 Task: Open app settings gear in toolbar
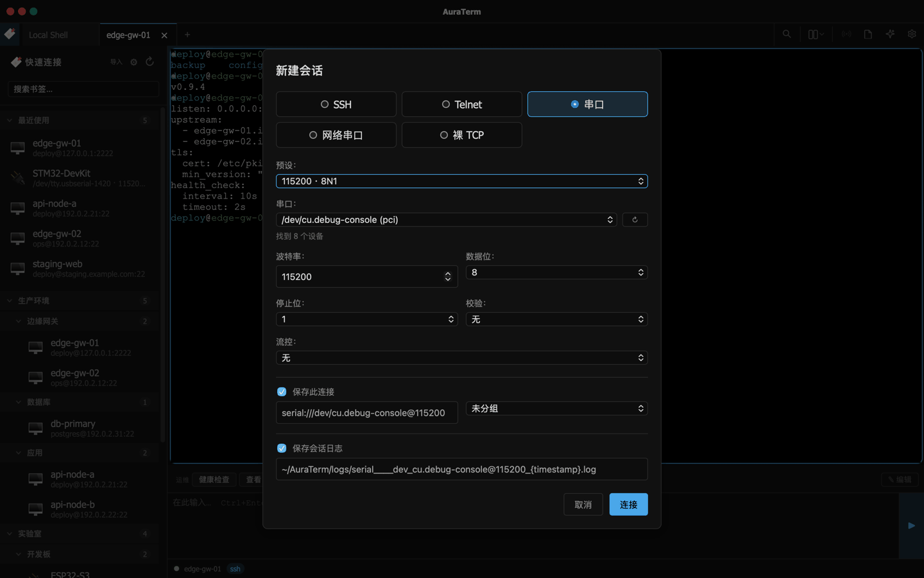(912, 34)
